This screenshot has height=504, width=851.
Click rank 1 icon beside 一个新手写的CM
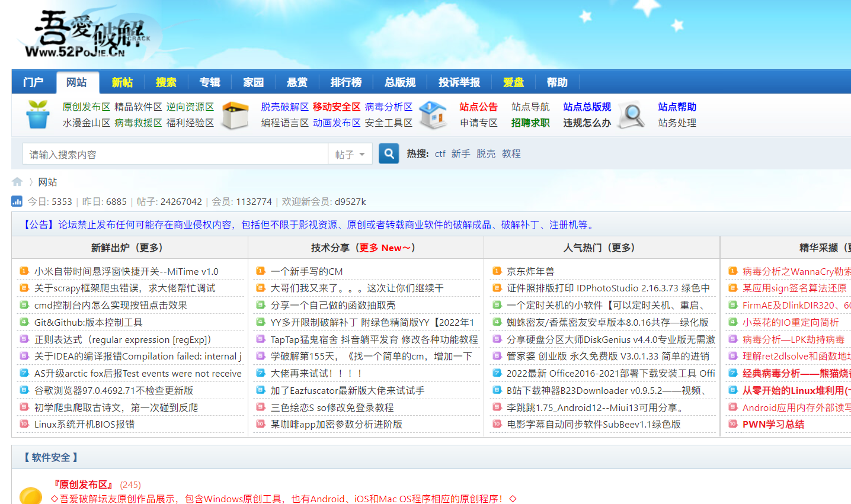261,271
